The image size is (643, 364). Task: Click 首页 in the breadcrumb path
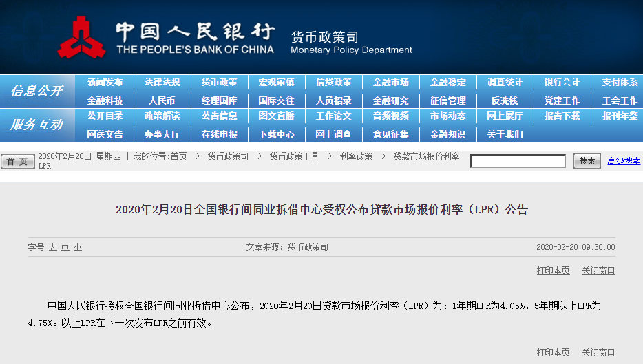point(179,156)
